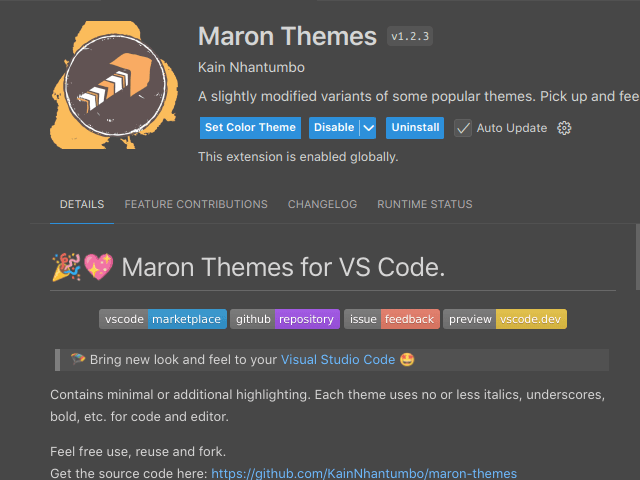Click the 'Feel free use, reuse and fork.' text
The image size is (640, 480).
(x=138, y=451)
